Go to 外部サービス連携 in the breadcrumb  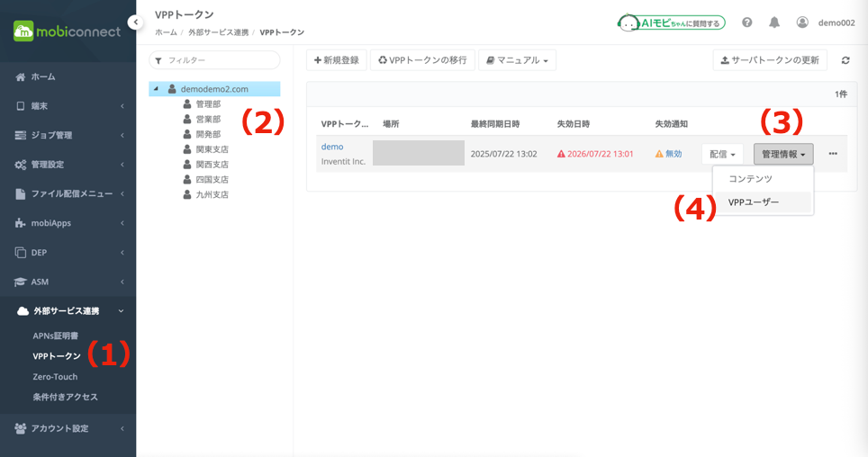pyautogui.click(x=218, y=32)
